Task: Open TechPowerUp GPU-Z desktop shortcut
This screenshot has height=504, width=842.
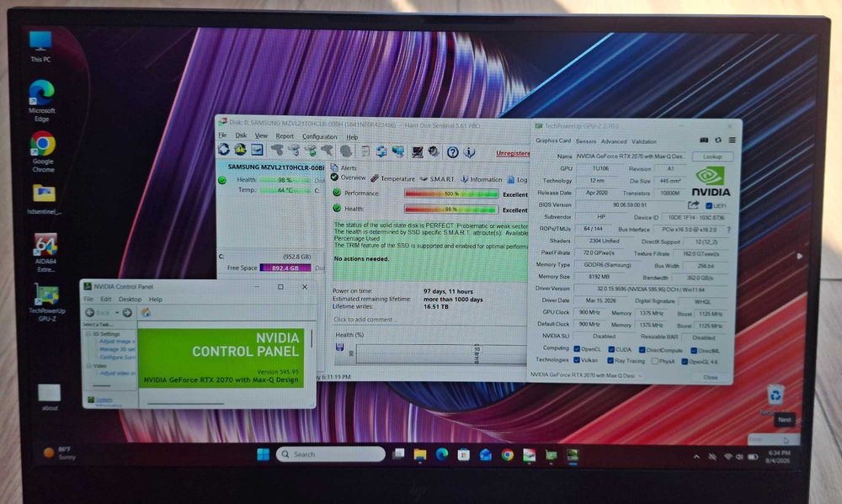Action: [46, 303]
